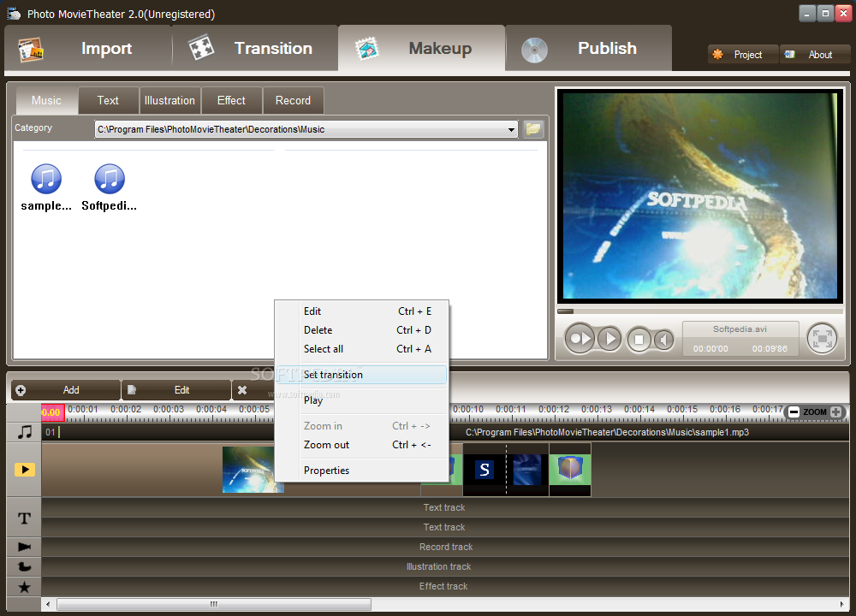Click the scrollbar right arrow
Screen dimensions: 856x616
tap(842, 605)
